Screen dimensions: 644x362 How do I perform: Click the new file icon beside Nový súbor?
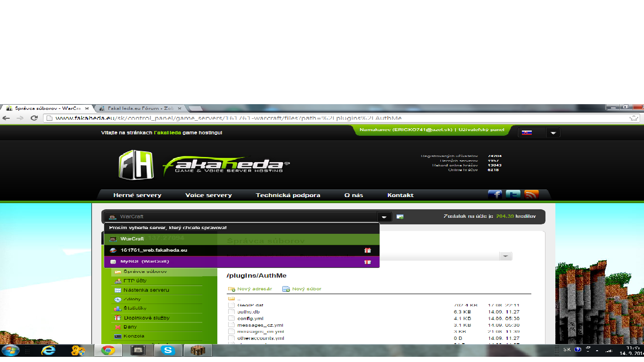point(286,289)
